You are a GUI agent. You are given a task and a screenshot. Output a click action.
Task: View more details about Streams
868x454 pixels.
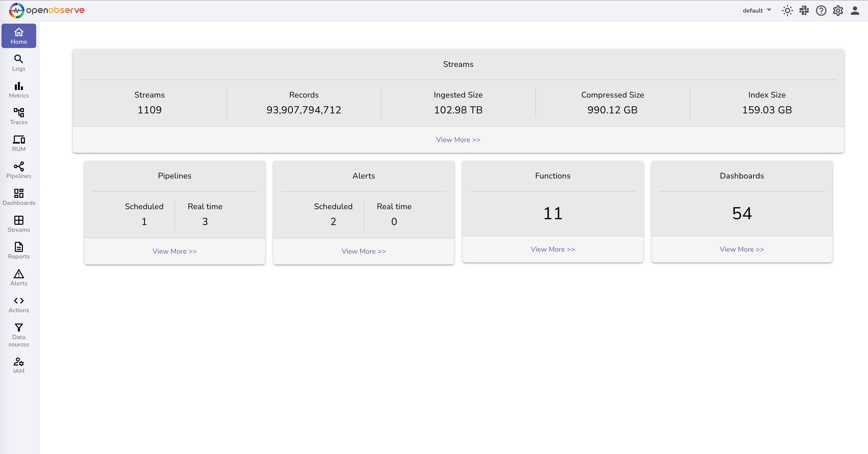(458, 140)
